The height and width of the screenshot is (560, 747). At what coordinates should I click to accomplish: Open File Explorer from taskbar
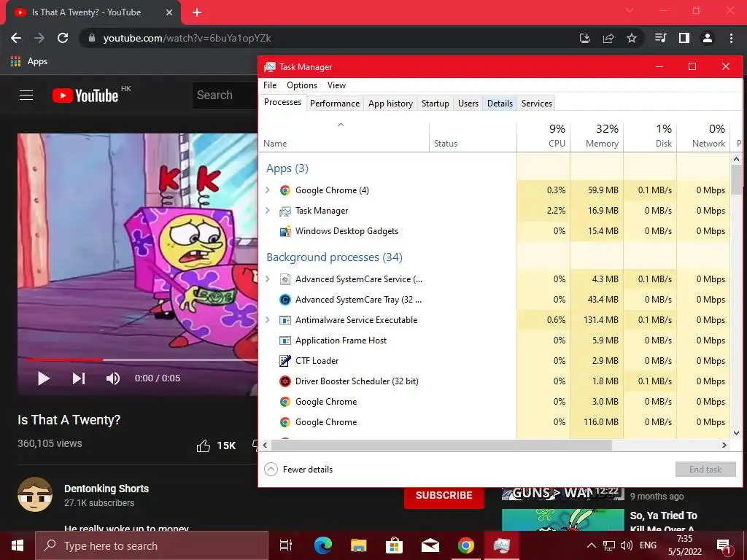pyautogui.click(x=359, y=545)
